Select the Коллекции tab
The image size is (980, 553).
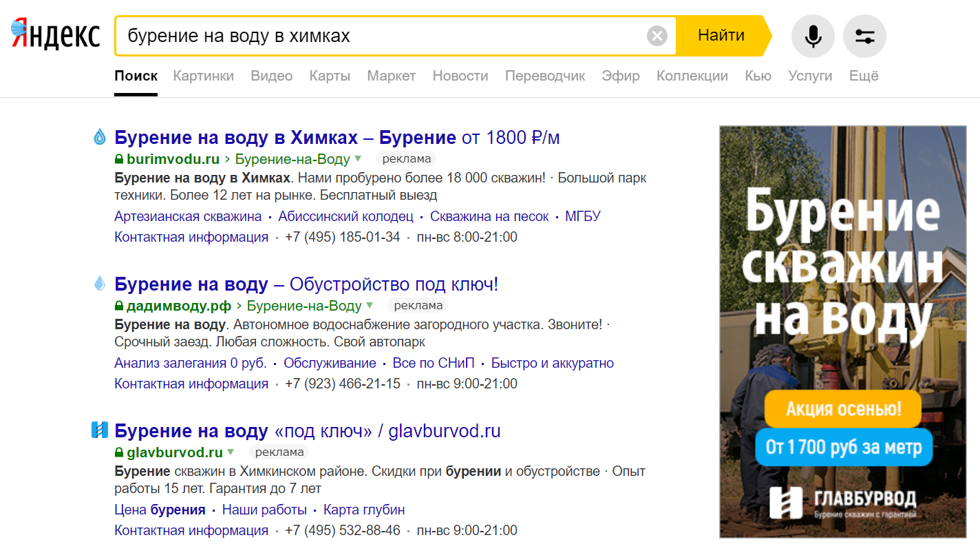(x=692, y=76)
